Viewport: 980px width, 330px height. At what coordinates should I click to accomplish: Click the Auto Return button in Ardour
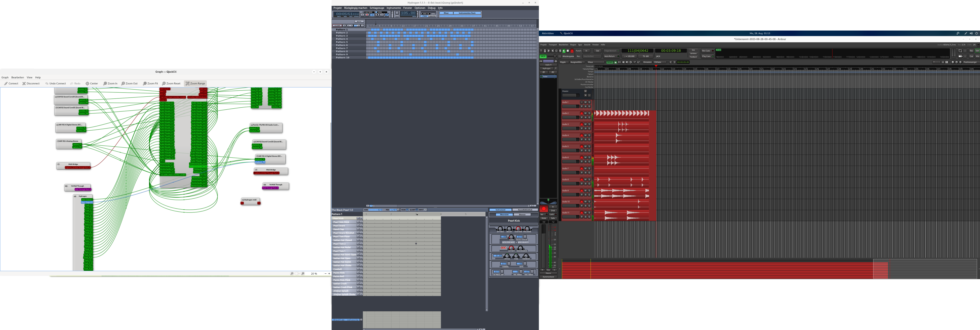(612, 56)
